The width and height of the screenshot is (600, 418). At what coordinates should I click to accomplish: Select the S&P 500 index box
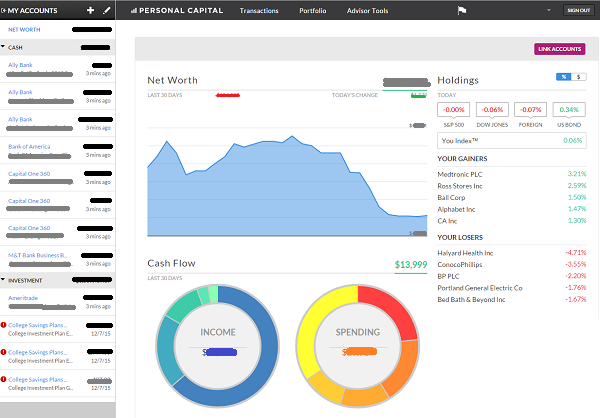453,110
